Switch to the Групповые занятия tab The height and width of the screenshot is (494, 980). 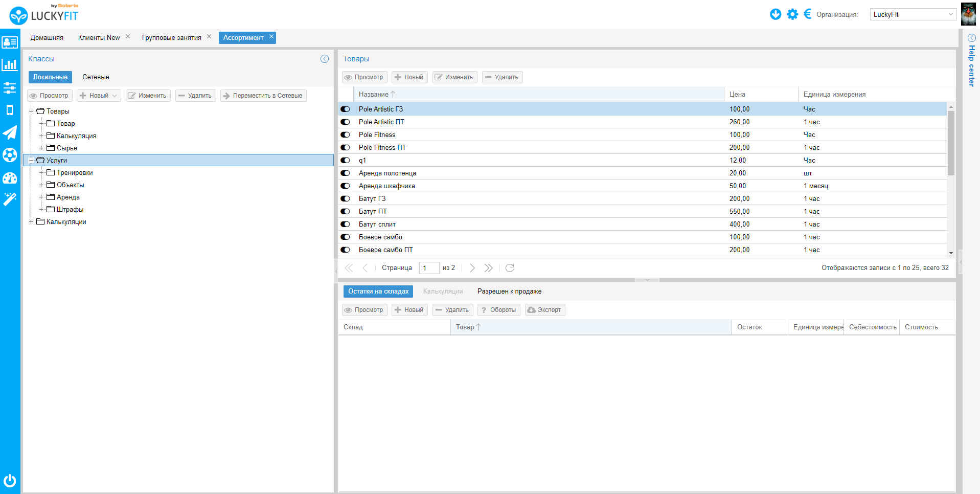click(x=171, y=37)
